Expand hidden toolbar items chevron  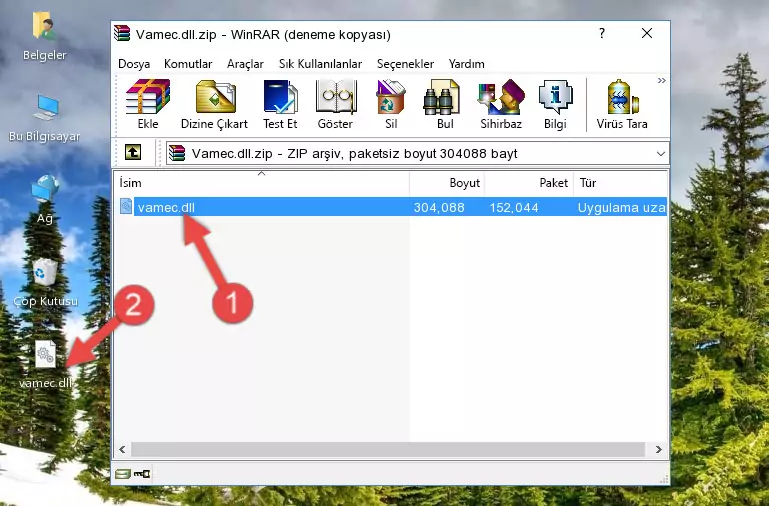662,80
